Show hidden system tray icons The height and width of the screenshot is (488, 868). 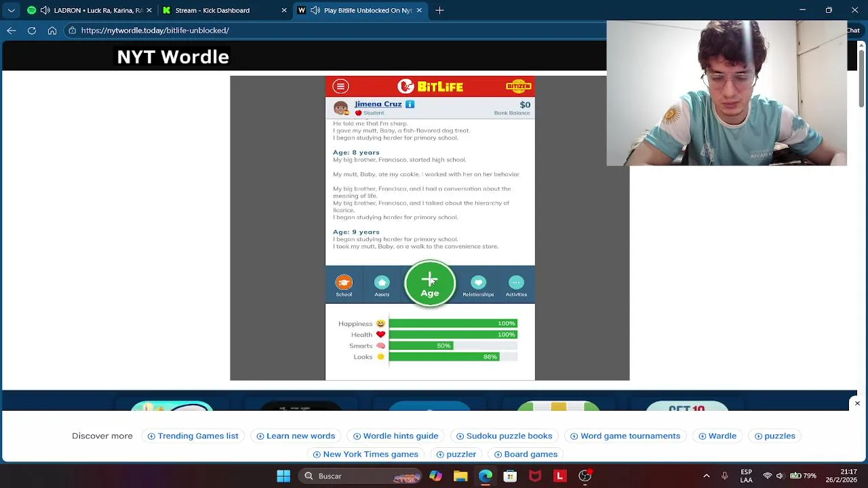click(x=707, y=476)
